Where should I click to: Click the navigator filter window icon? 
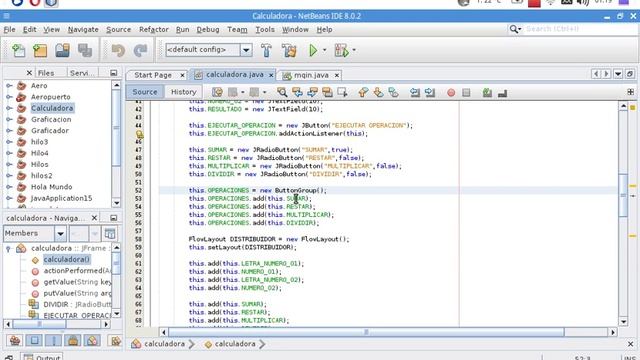tap(110, 233)
